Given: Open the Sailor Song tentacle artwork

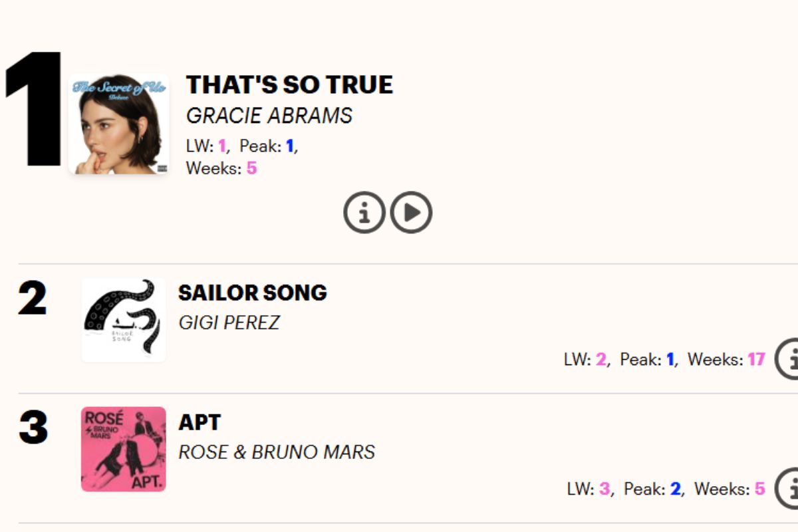Looking at the screenshot, I should tap(124, 320).
